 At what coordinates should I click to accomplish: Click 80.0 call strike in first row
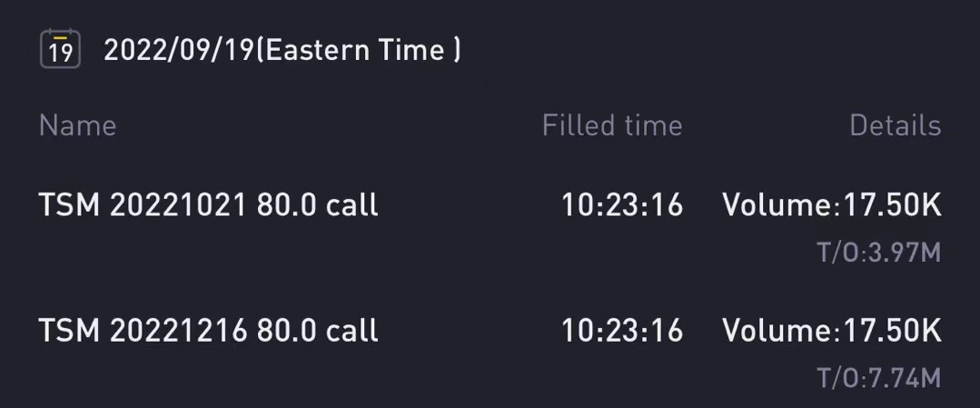click(317, 205)
